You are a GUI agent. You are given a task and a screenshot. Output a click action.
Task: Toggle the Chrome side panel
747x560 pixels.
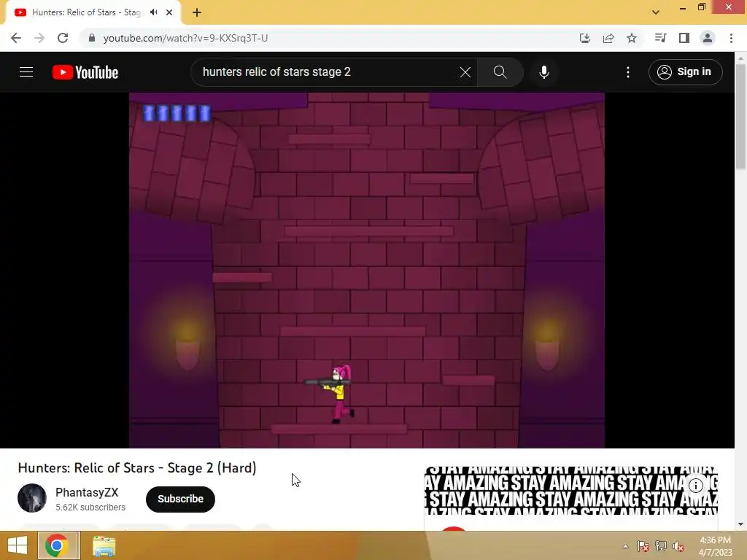click(684, 38)
